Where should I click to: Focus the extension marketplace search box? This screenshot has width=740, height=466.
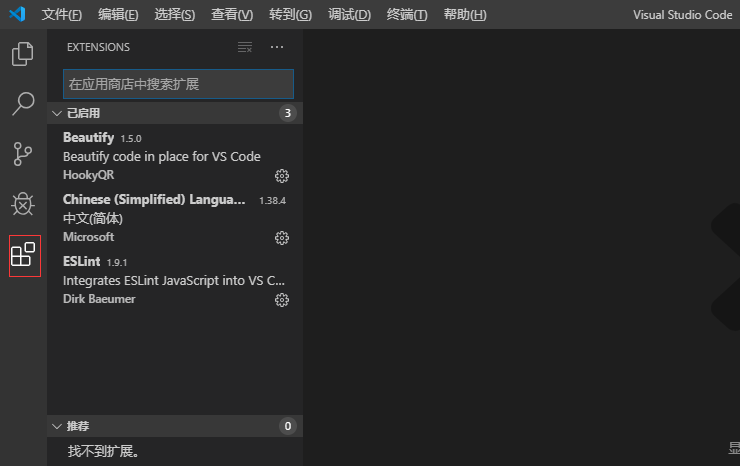click(x=178, y=84)
